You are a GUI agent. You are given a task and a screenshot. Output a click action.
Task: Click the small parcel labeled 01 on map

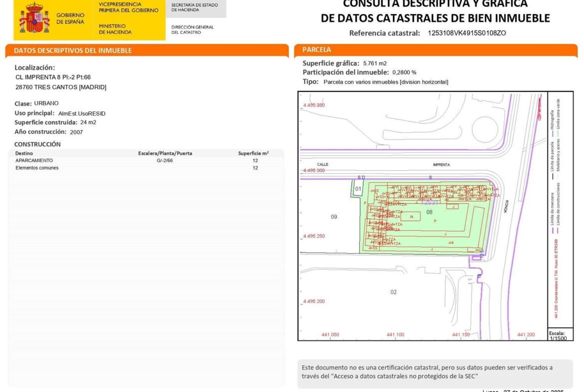(x=358, y=189)
